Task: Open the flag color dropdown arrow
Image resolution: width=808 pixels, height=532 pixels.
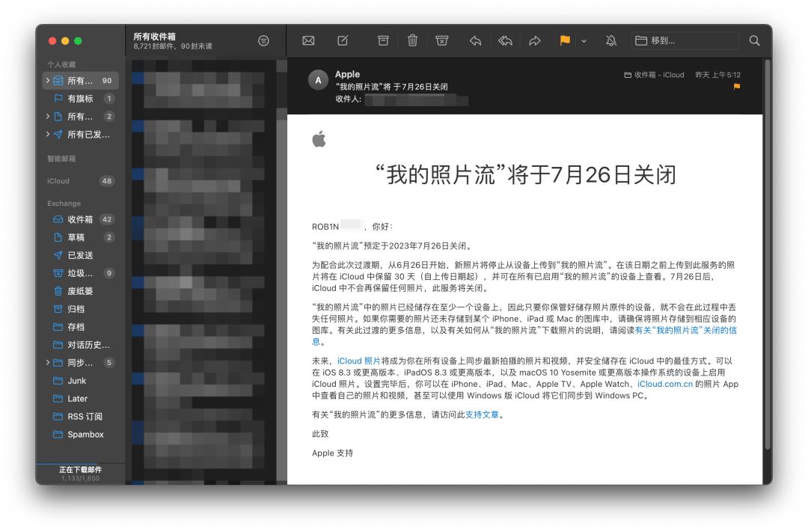Action: (584, 40)
